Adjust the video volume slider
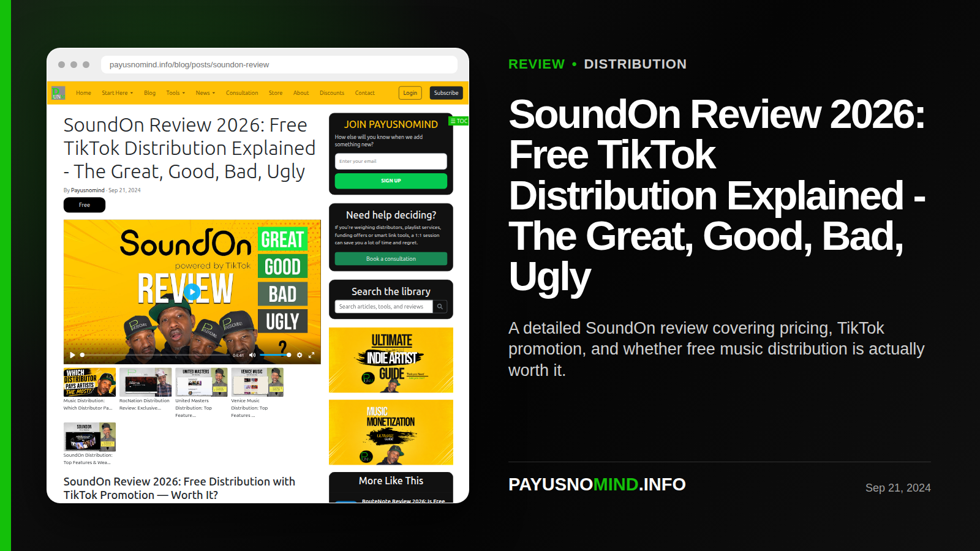This screenshot has height=551, width=980. (x=275, y=355)
